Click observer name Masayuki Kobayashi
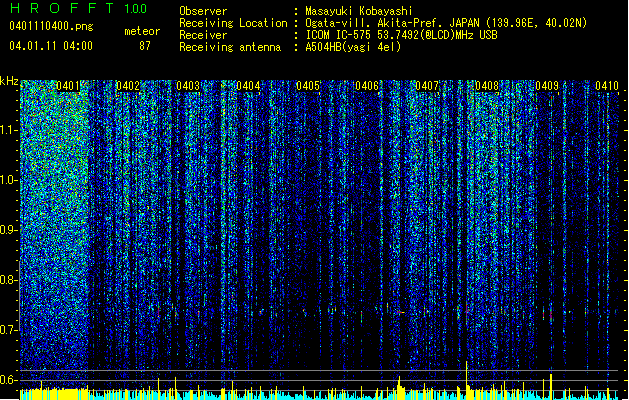The width and height of the screenshot is (629, 400). coord(359,11)
